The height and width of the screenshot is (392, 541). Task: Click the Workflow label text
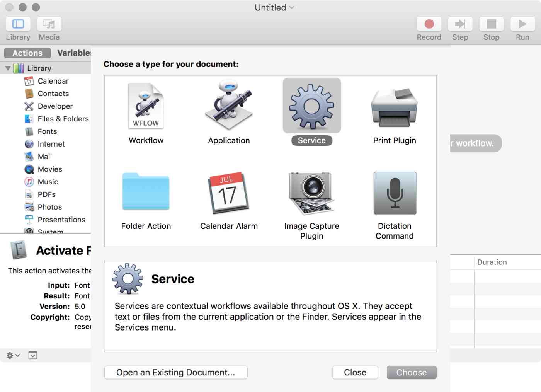(x=146, y=140)
